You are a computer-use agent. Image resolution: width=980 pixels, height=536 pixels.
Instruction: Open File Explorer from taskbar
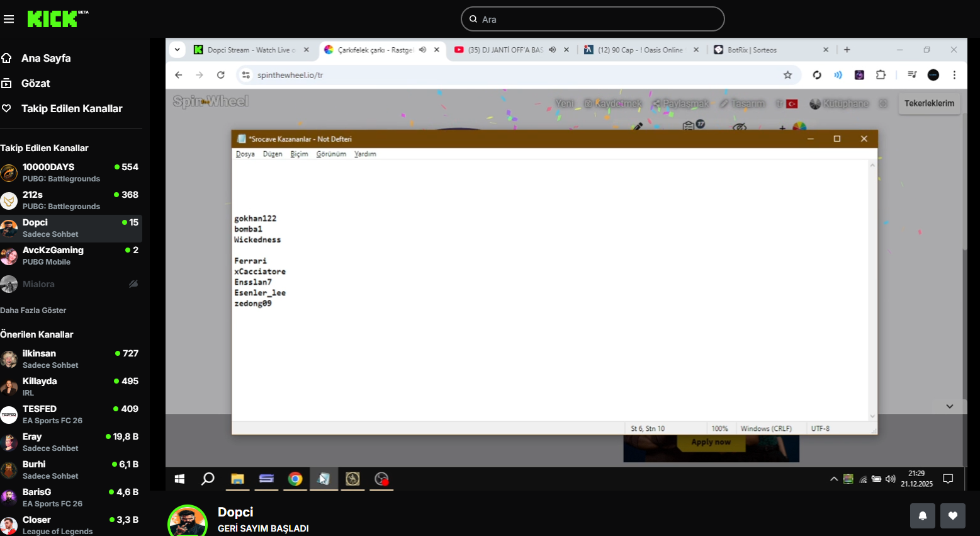[237, 479]
